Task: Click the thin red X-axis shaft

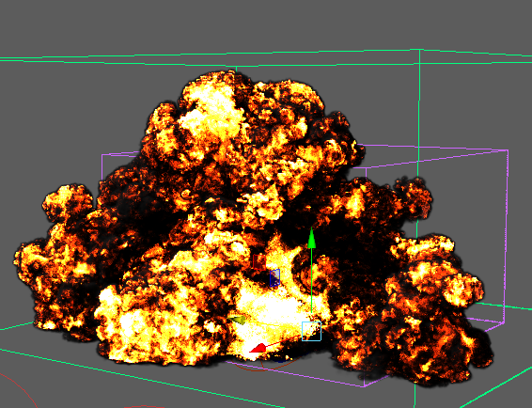Action: click(284, 340)
